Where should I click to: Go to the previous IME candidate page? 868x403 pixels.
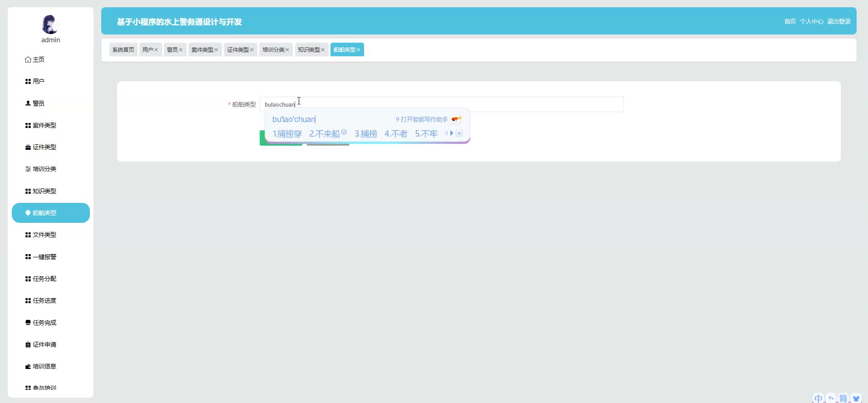[x=446, y=133]
